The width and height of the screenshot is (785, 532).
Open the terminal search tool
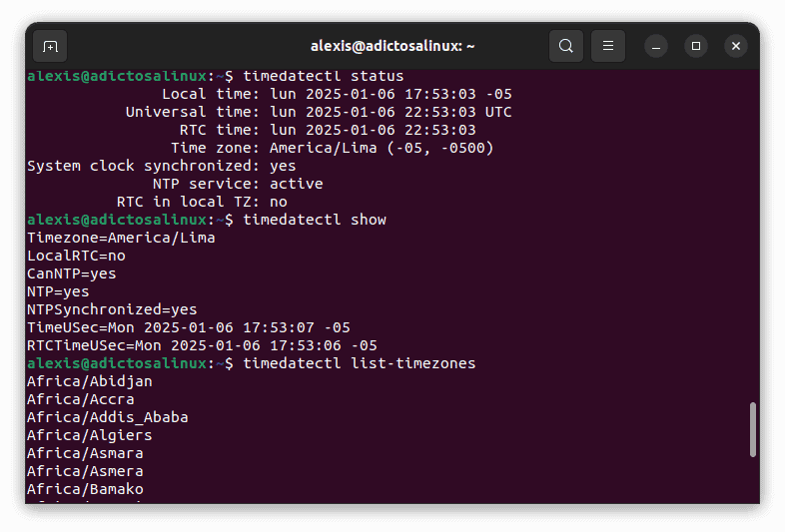pos(566,46)
